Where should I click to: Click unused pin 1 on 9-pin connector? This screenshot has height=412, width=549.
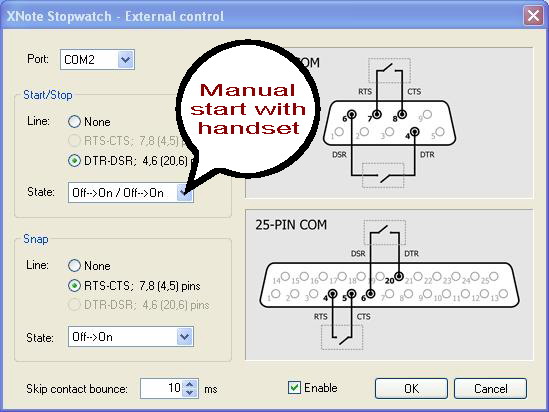[x=339, y=132]
